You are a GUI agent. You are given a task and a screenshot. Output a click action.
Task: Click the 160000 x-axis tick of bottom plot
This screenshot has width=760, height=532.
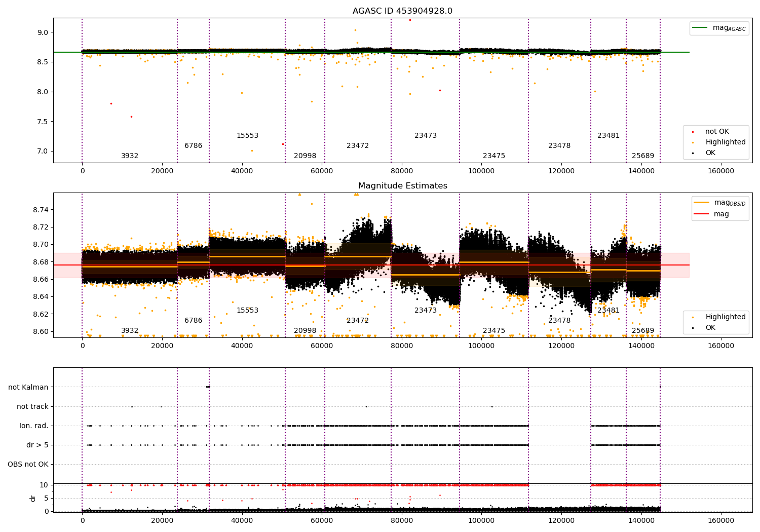tap(721, 520)
